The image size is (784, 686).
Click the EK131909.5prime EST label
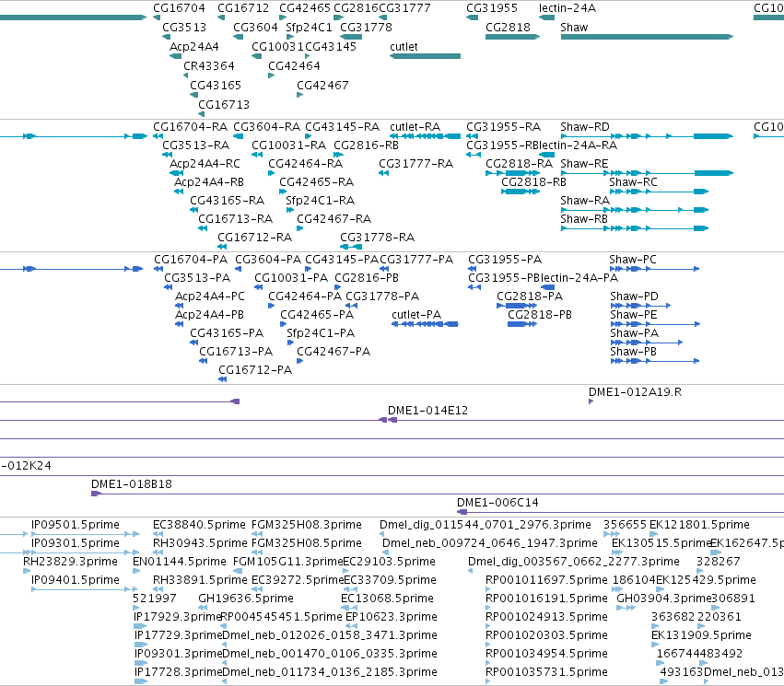pos(701,635)
